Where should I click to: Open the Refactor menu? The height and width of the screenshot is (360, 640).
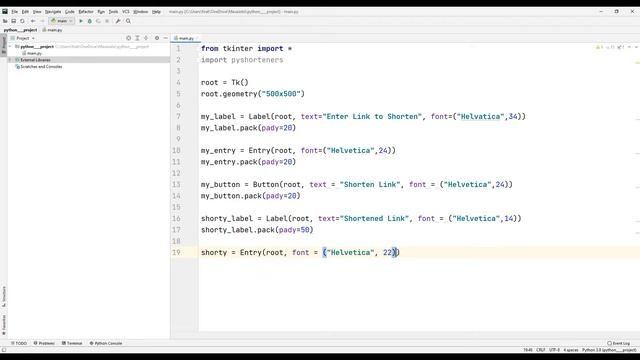click(86, 12)
